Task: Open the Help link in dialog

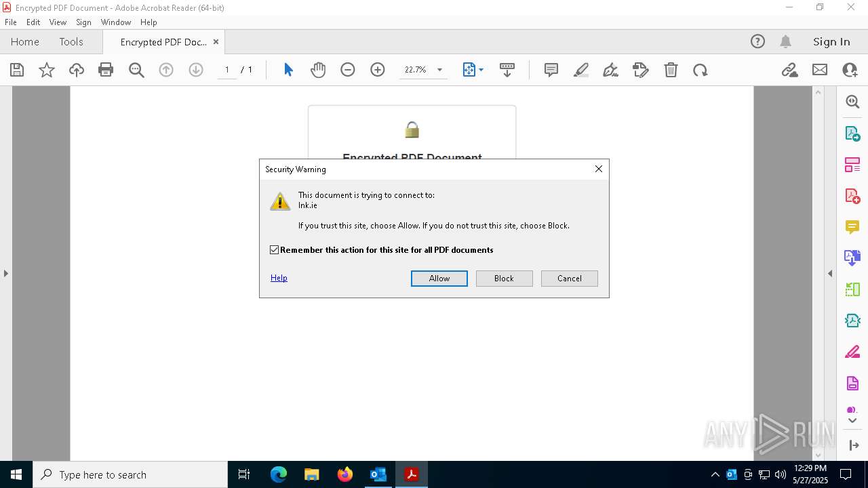Action: [279, 278]
